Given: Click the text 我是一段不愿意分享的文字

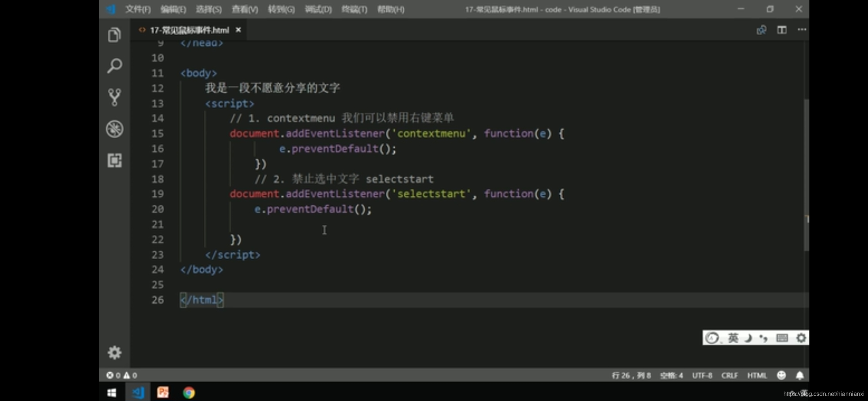Looking at the screenshot, I should click(x=273, y=88).
